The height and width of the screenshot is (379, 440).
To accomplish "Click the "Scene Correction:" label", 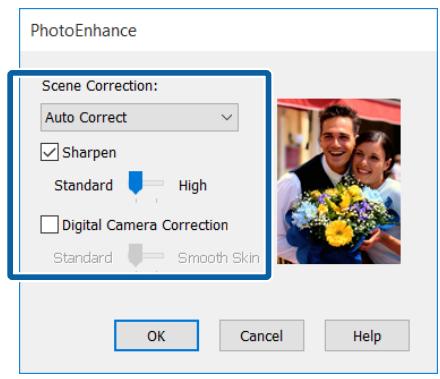I will tap(100, 86).
